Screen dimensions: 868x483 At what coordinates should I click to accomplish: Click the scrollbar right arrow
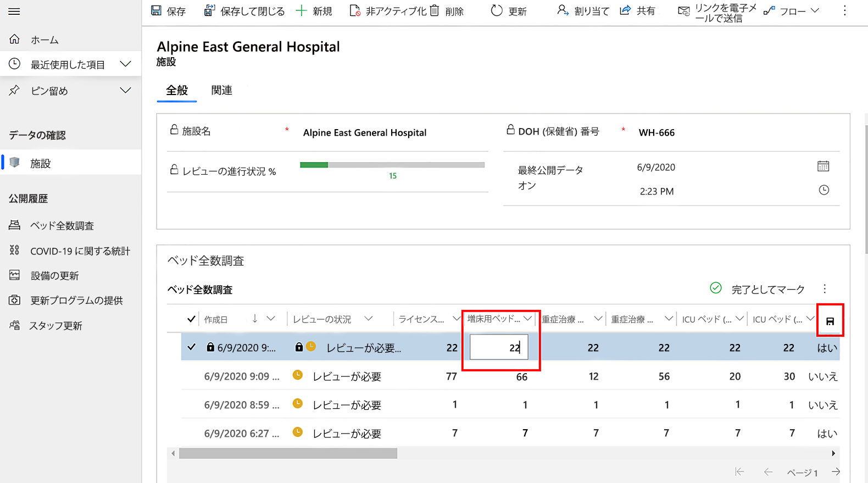pos(833,453)
